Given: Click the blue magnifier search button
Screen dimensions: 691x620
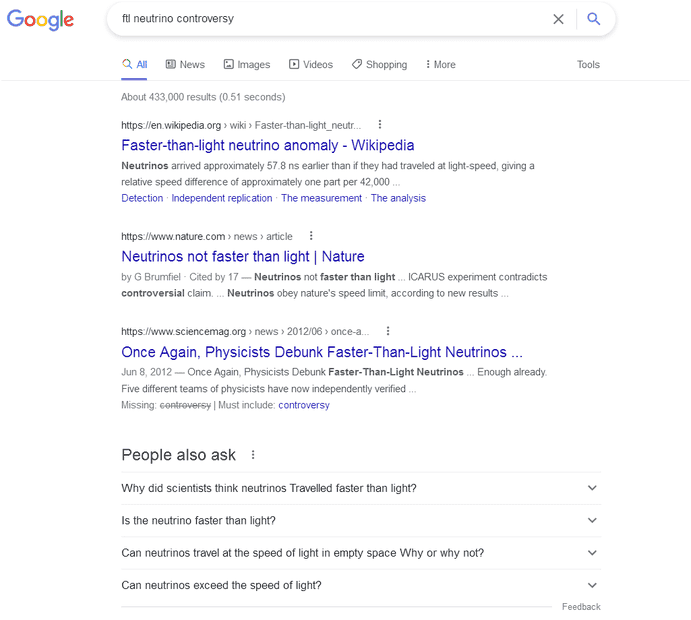Looking at the screenshot, I should pos(594,19).
